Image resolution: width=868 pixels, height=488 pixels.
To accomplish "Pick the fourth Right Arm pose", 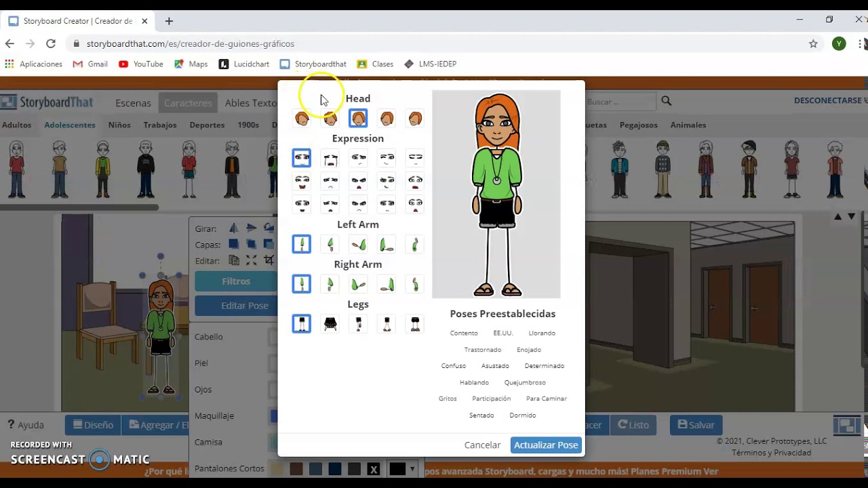I will pyautogui.click(x=387, y=284).
